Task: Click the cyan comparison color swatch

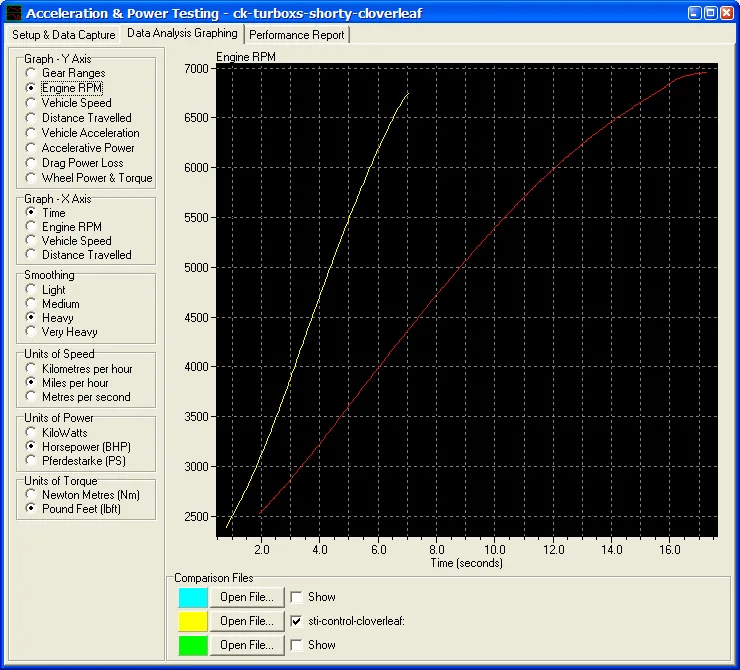Action: pyautogui.click(x=192, y=597)
